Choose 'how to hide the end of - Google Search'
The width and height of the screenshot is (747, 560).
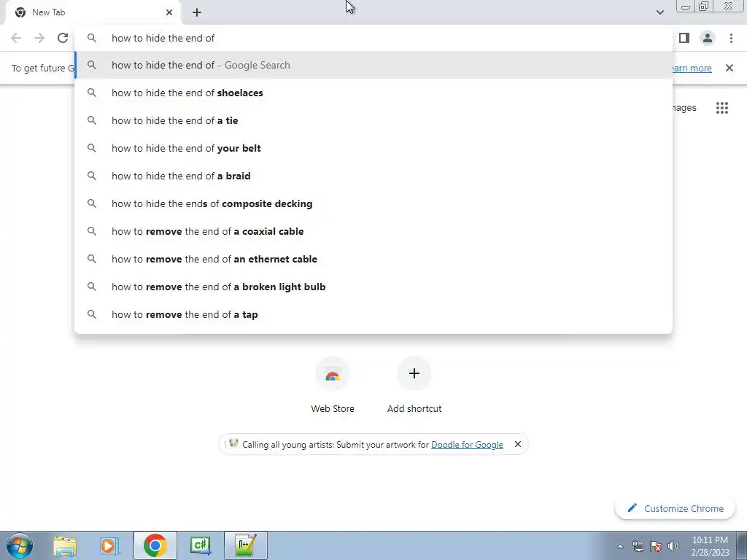(x=373, y=65)
